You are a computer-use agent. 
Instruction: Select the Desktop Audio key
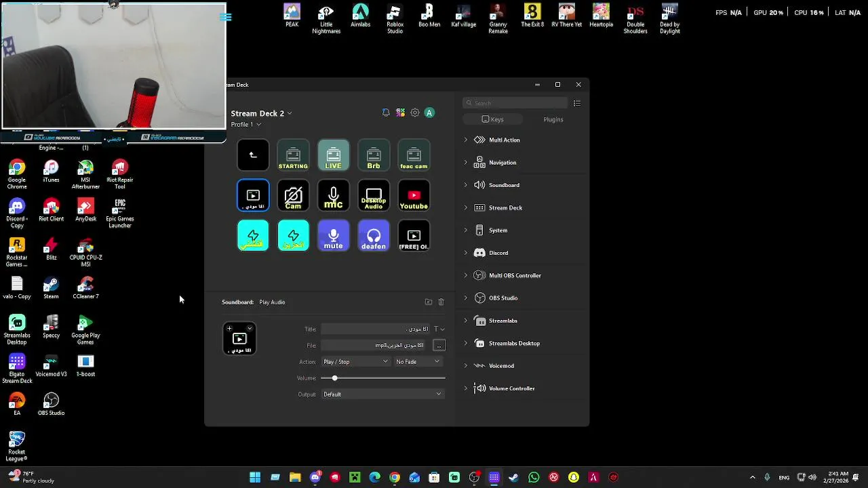click(x=374, y=196)
